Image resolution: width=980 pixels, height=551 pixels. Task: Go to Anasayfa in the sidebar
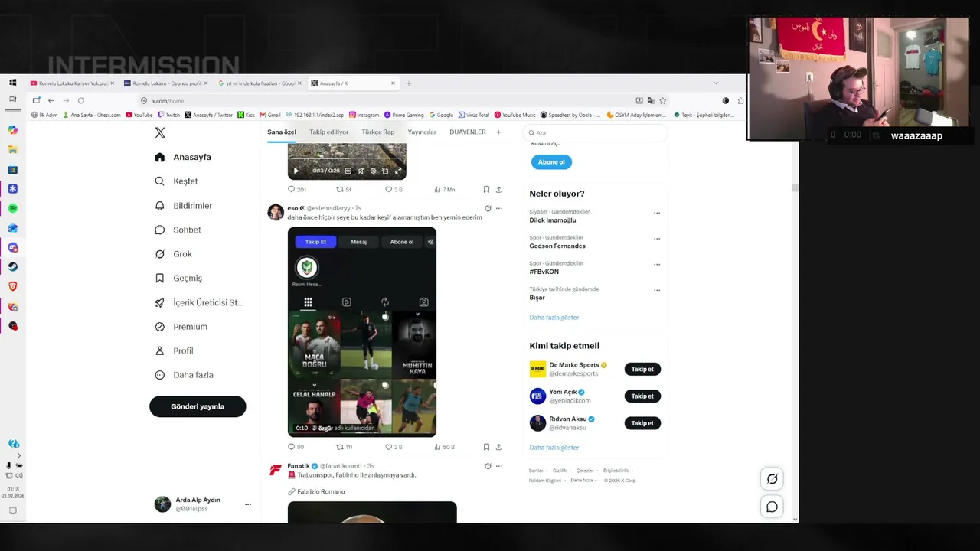(x=183, y=157)
